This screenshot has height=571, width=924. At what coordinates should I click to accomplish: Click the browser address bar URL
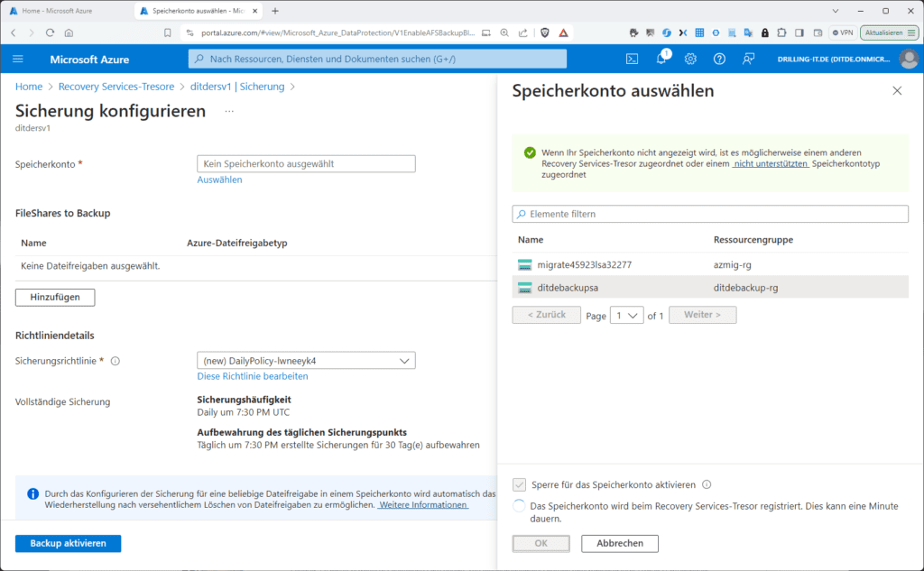[x=337, y=33]
